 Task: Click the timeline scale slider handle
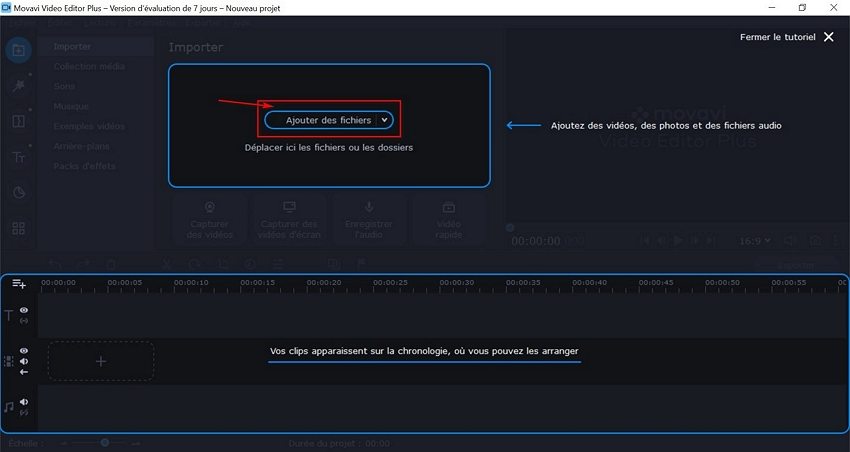(105, 443)
